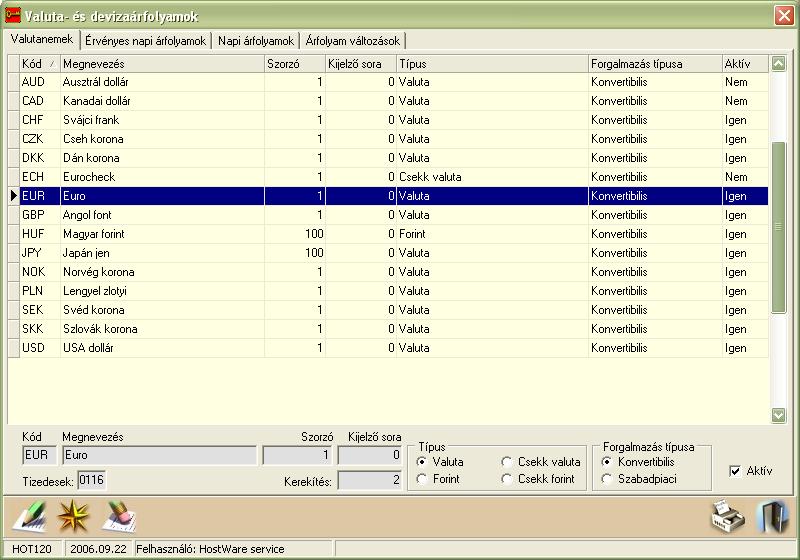Select the USA dollár row

tap(394, 348)
